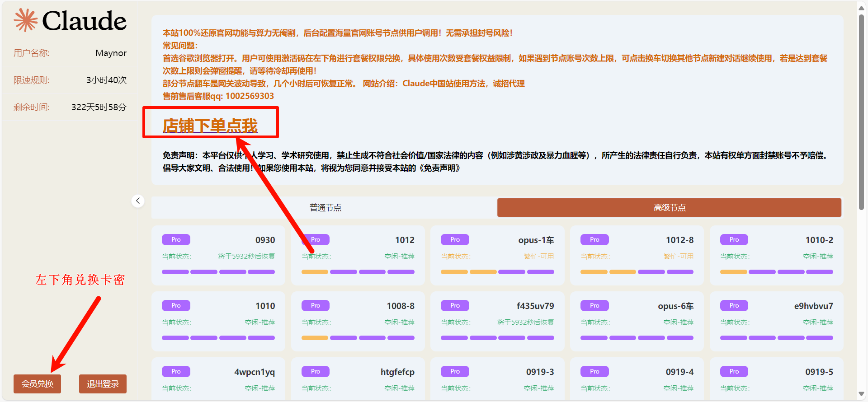Screen dimensions: 868x402
Task: Click the 会员兑换 redeem button
Action: pos(37,384)
